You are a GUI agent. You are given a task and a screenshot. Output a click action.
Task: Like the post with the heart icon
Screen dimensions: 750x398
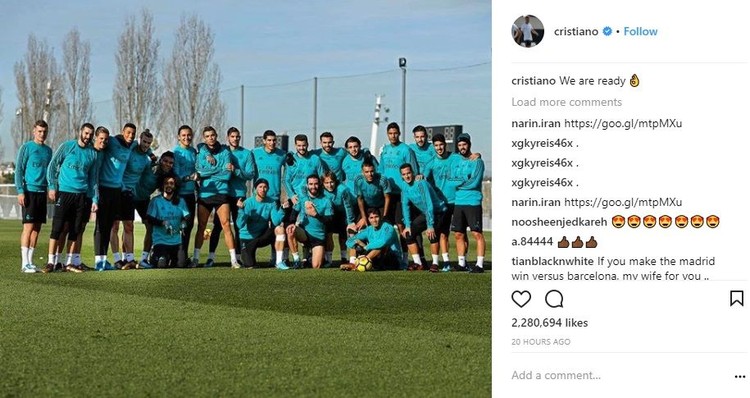[x=521, y=299]
